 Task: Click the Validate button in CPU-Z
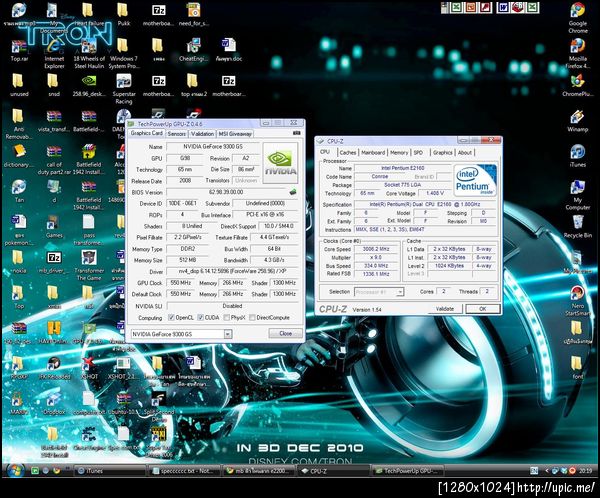(445, 309)
